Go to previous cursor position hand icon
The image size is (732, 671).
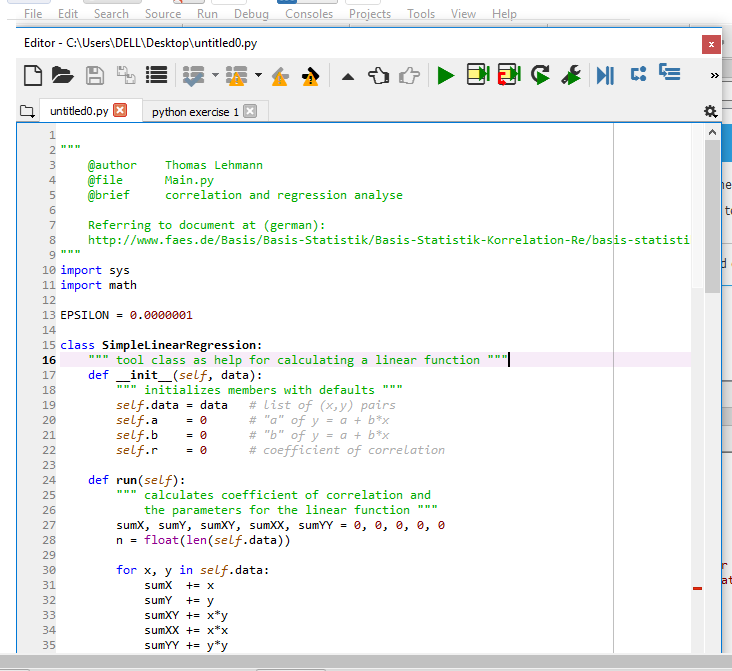378,75
